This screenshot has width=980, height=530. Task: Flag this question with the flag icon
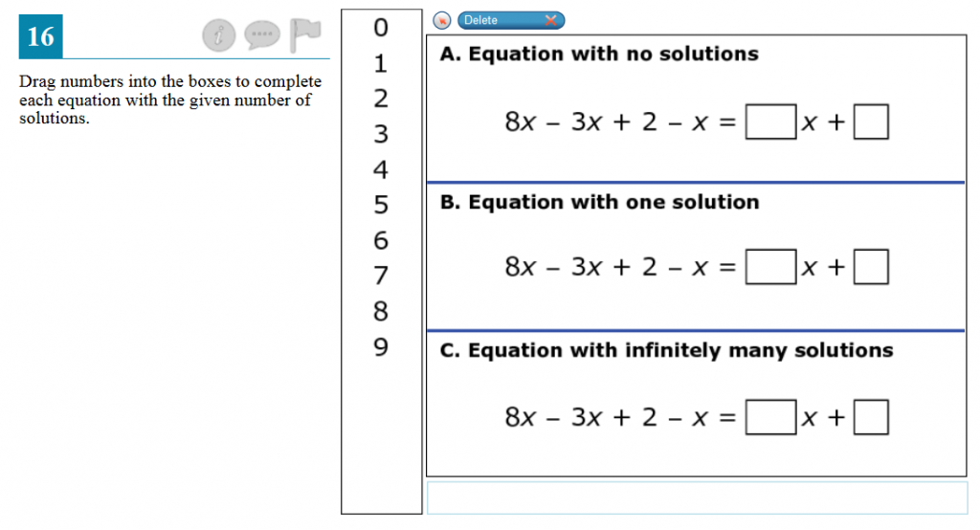pyautogui.click(x=306, y=35)
